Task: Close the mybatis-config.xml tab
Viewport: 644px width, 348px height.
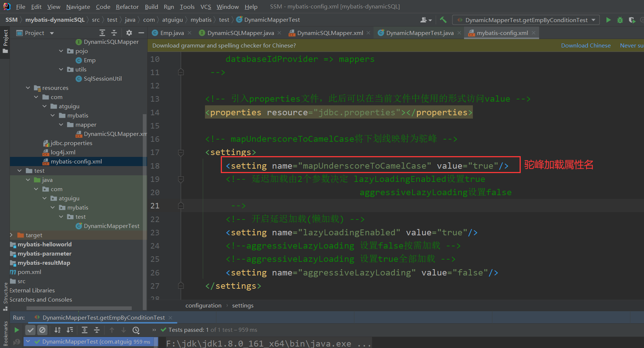Action: click(x=534, y=33)
